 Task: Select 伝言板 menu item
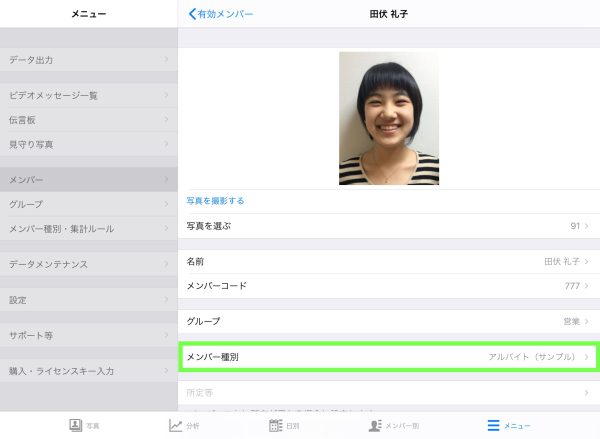(88, 120)
